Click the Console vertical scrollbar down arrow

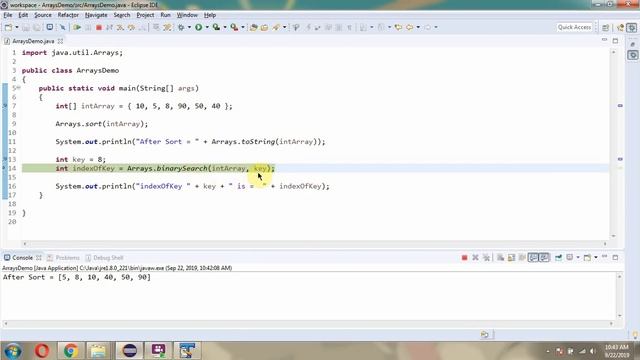point(620,316)
